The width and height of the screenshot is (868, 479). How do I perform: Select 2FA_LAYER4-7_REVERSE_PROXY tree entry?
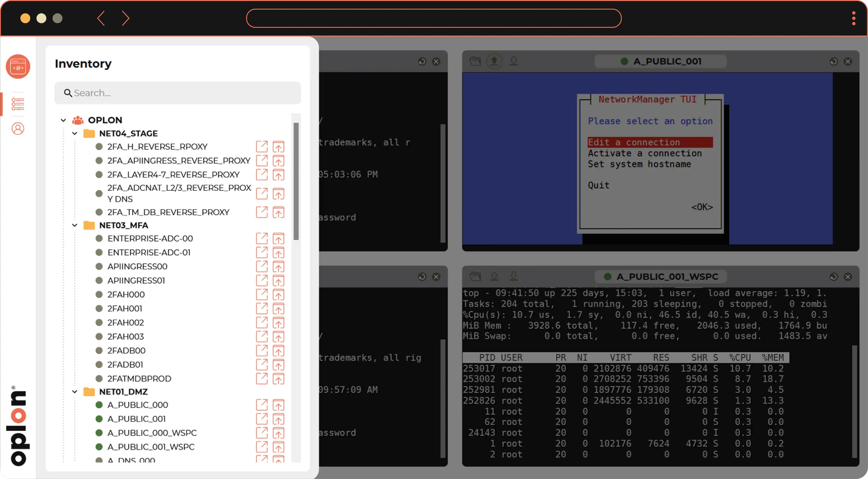pos(173,175)
